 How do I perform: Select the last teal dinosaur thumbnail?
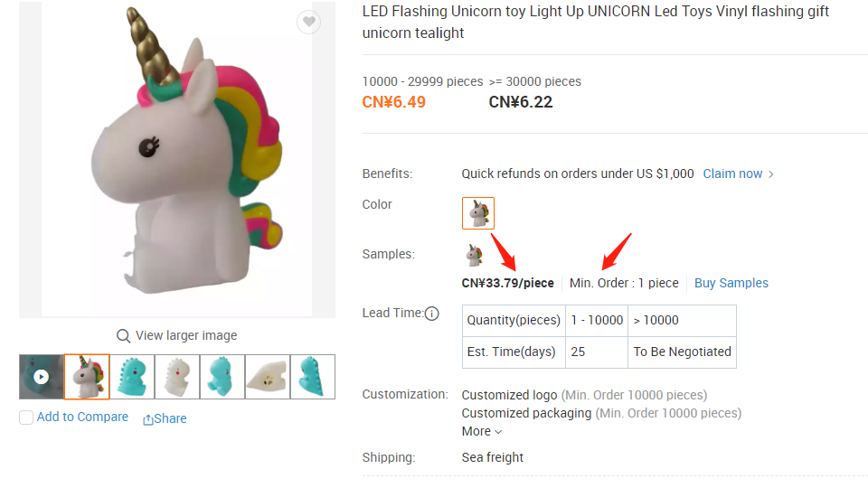click(x=313, y=377)
